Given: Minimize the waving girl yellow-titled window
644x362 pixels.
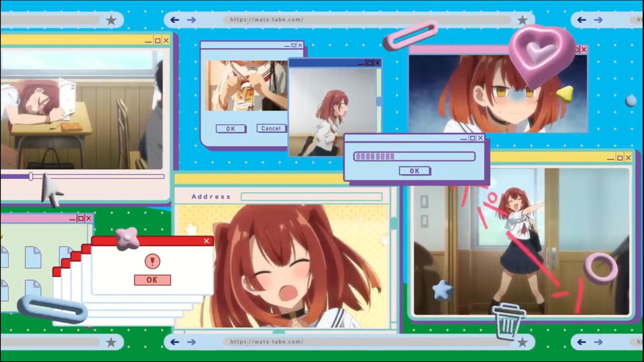Looking at the screenshot, I should click(x=611, y=158).
